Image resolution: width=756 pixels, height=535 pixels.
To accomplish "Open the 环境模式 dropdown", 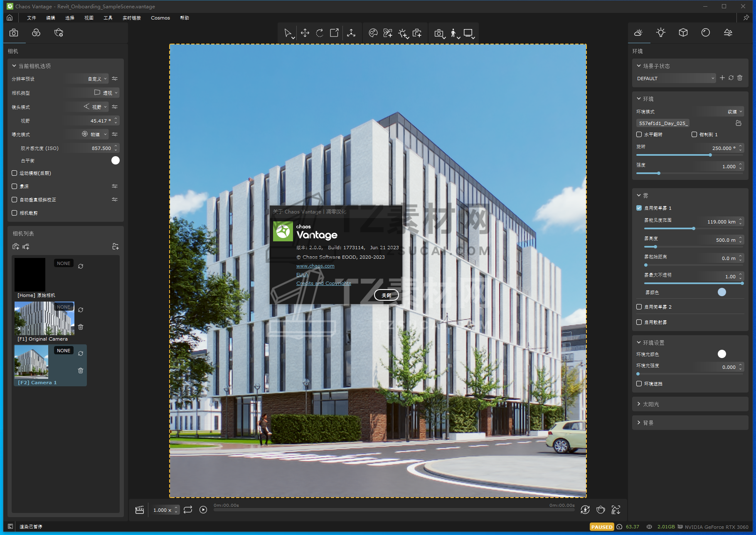I will [x=721, y=111].
